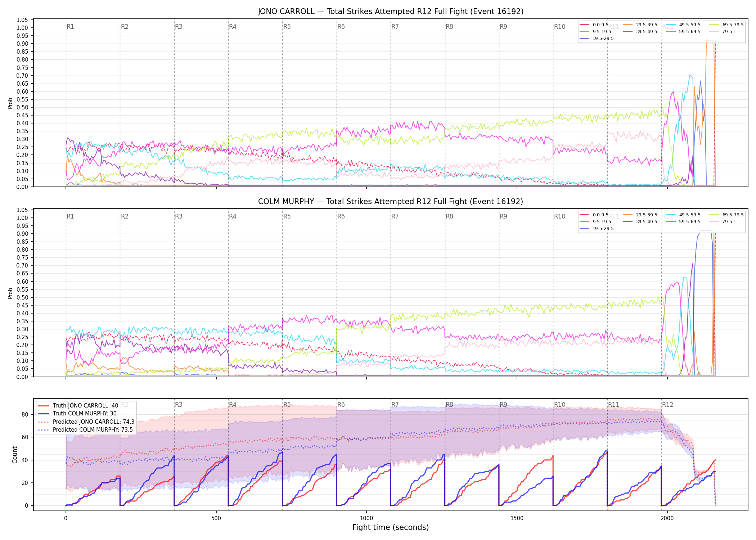Click R9 round marker on Colm Murphy chart

click(503, 216)
